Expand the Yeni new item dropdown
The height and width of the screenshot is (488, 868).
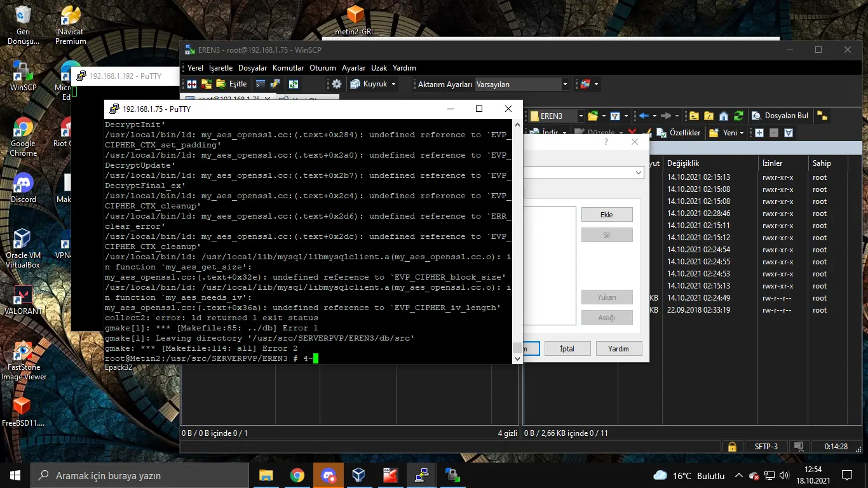743,133
